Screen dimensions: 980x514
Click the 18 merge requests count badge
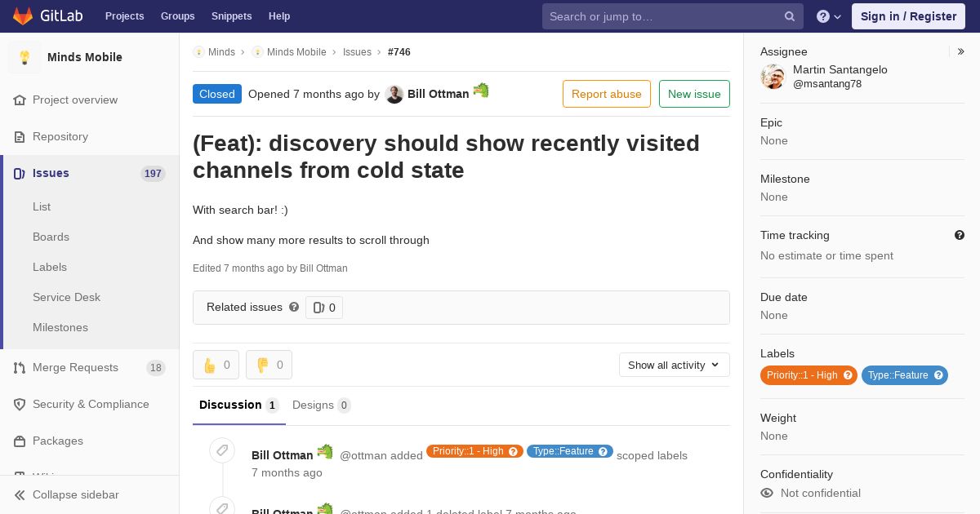coord(156,368)
